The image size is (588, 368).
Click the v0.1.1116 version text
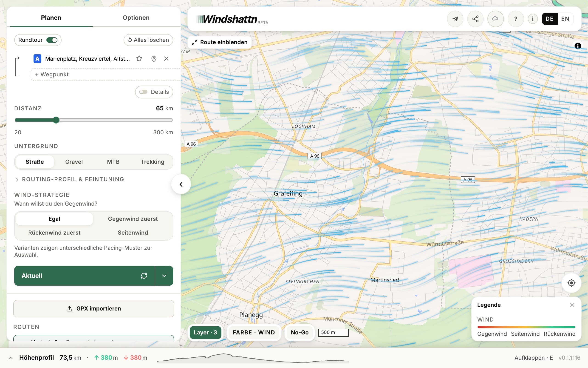click(569, 358)
